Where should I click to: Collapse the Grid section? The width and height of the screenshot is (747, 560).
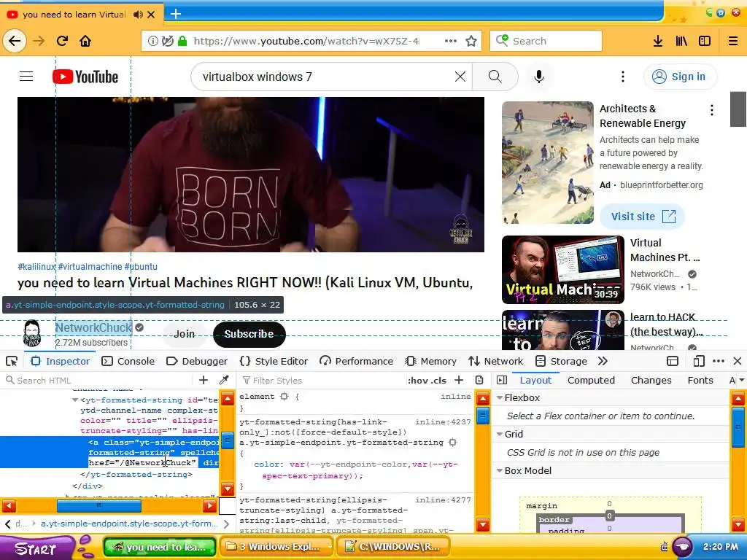500,434
